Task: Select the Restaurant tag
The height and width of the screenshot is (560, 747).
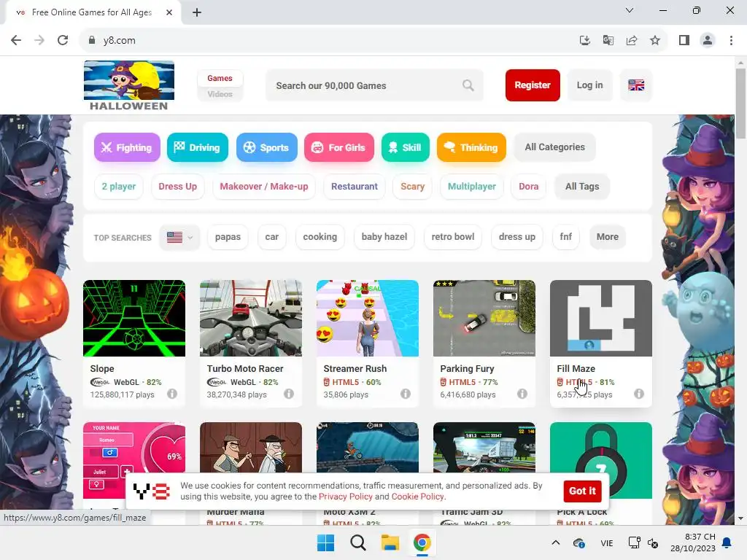Action: tap(355, 187)
